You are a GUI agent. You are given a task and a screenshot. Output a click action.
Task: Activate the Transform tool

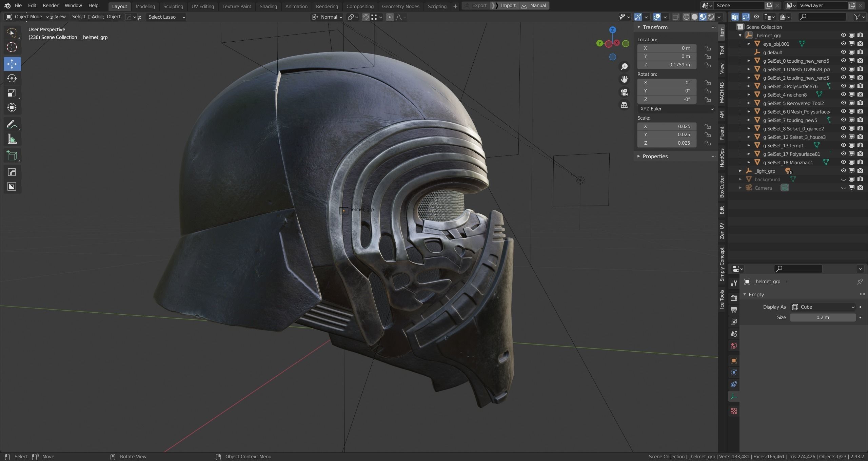[12, 107]
